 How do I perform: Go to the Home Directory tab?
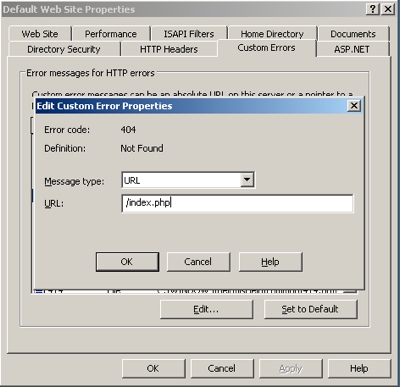(272, 34)
